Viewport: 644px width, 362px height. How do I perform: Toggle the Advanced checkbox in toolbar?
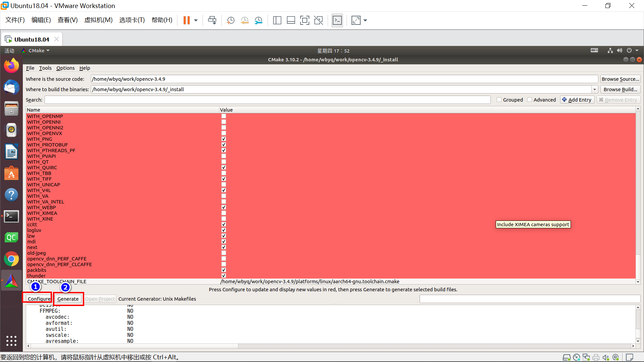tap(529, 100)
